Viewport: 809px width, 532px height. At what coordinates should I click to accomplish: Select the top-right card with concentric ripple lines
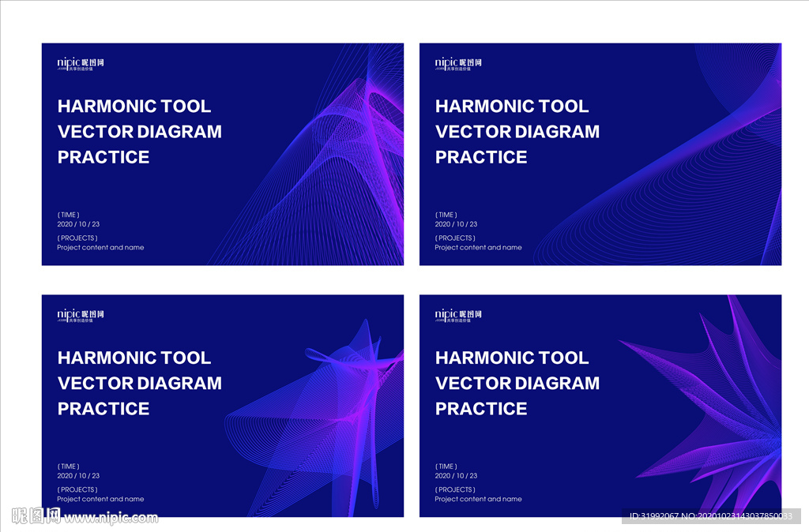coord(600,154)
